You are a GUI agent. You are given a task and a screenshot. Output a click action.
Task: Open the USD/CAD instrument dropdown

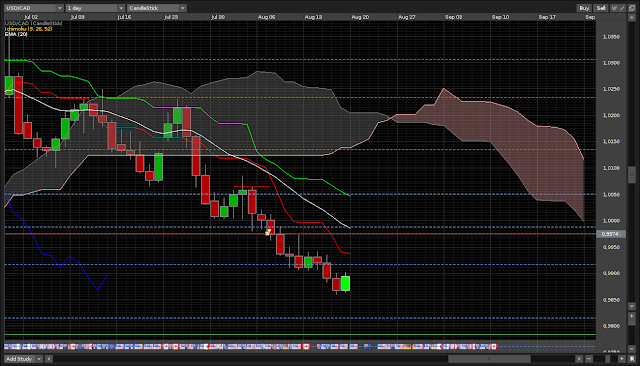click(x=33, y=8)
